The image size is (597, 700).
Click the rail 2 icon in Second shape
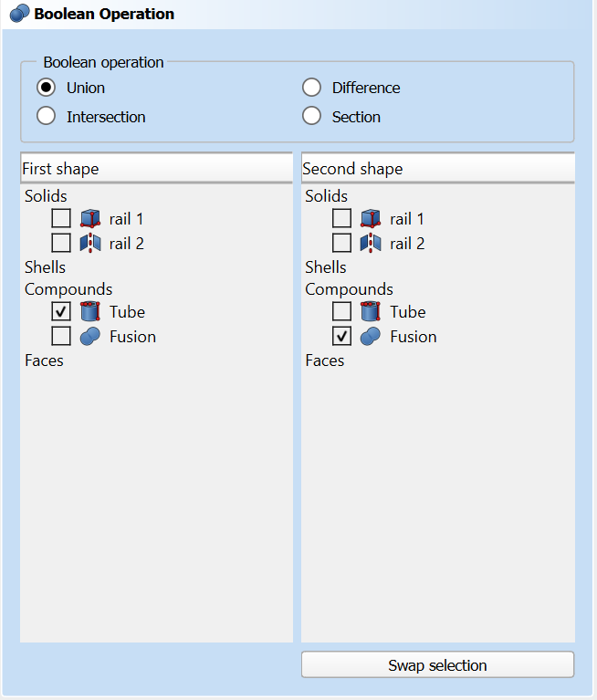click(370, 244)
